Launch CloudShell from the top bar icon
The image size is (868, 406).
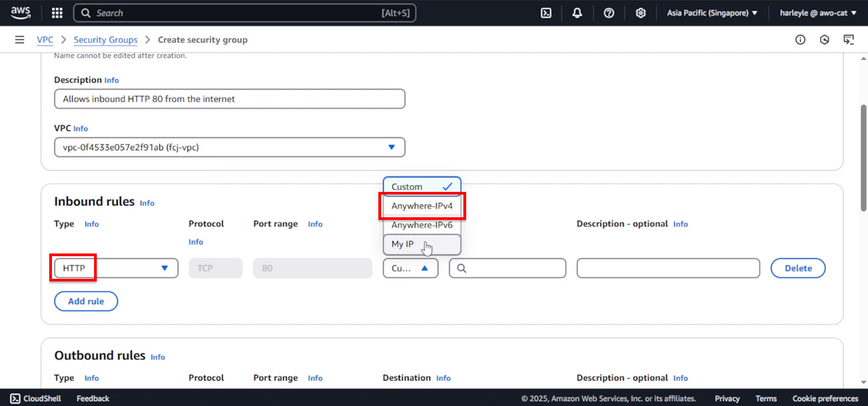pos(546,13)
